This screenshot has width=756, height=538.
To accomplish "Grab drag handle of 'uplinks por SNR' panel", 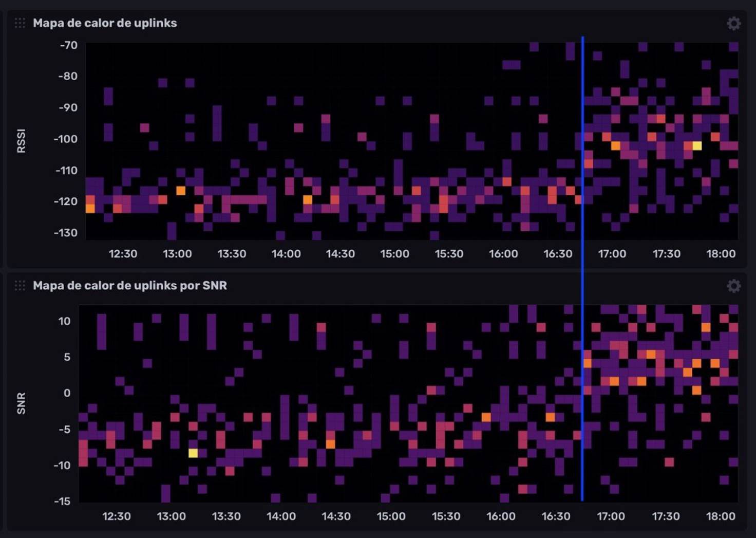I will (20, 286).
